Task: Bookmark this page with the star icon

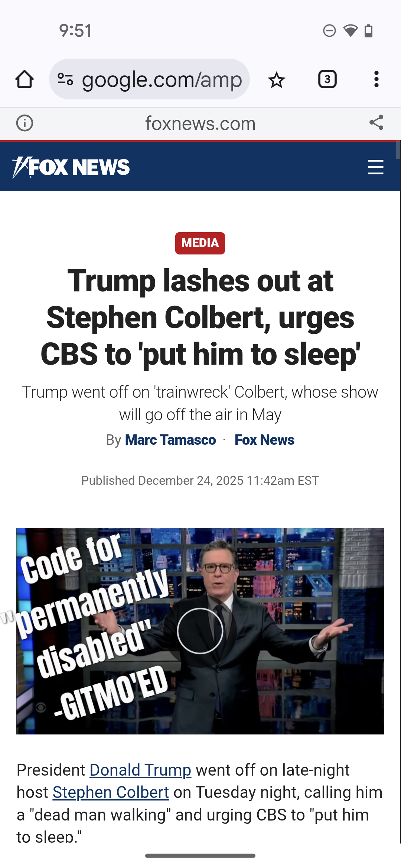Action: click(x=276, y=80)
